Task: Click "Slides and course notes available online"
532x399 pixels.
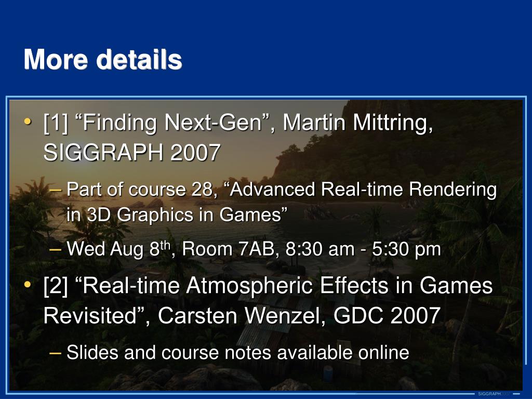Action: pos(238,353)
